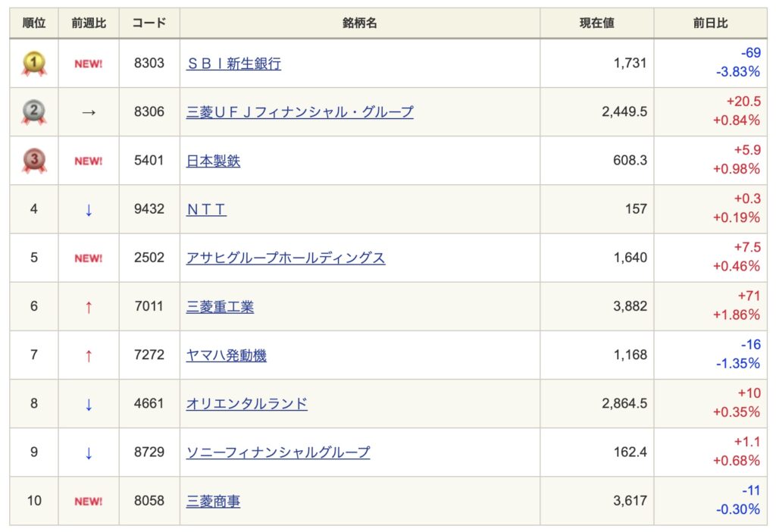Click the 現在値 column header
Image resolution: width=776 pixels, height=532 pixels.
(x=597, y=23)
